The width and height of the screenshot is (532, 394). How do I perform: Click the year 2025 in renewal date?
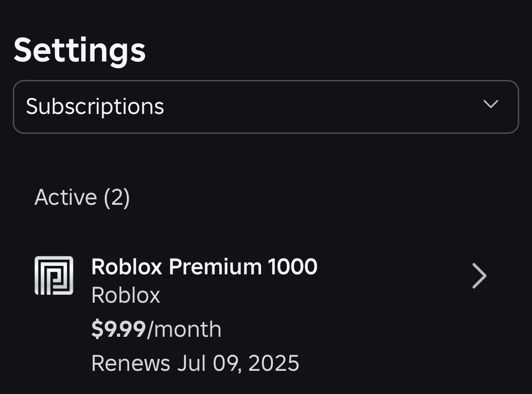point(274,363)
